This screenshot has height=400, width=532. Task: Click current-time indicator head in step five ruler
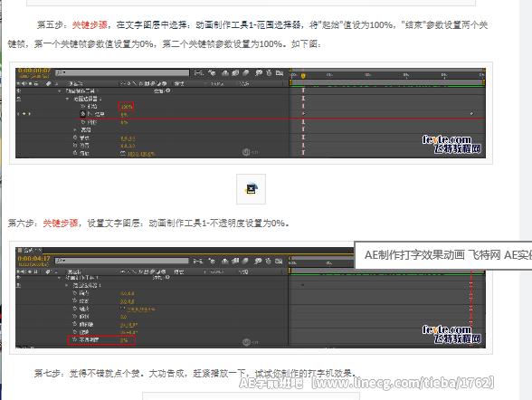pyautogui.click(x=303, y=76)
